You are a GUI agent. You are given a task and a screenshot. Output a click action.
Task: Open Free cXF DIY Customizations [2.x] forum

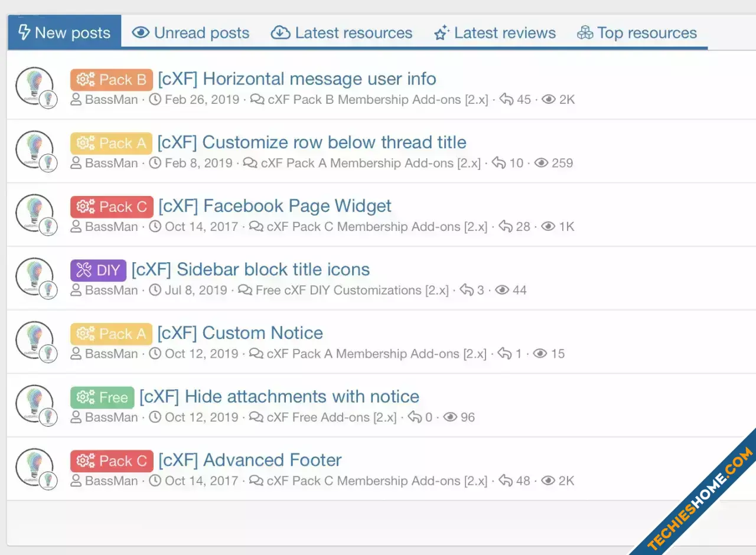point(352,290)
